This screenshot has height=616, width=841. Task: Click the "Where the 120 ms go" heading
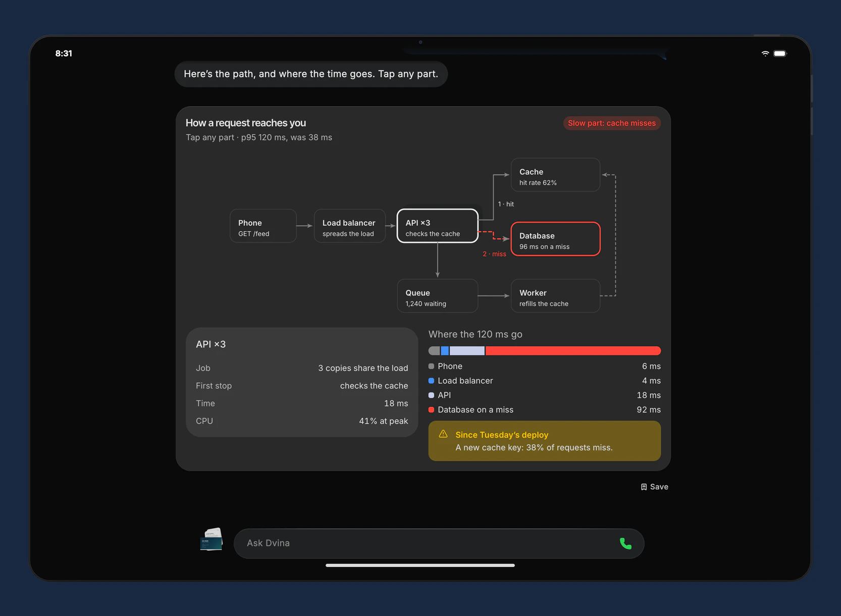tap(476, 334)
